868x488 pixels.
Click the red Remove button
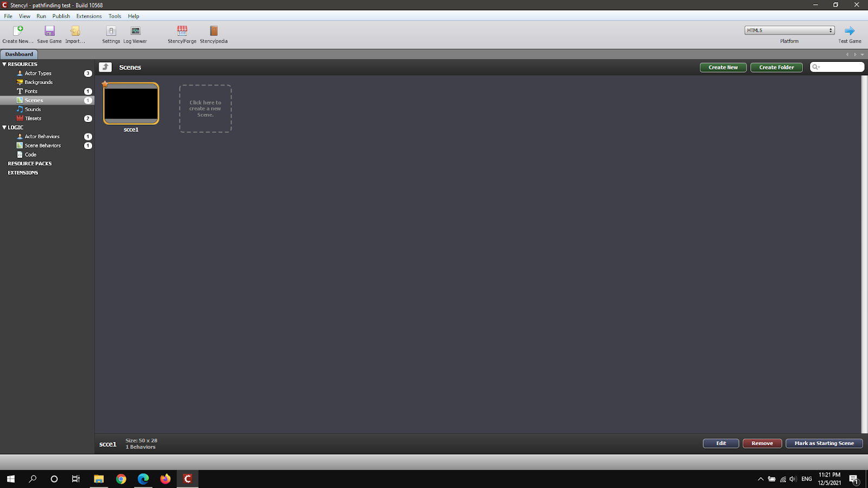(x=762, y=444)
